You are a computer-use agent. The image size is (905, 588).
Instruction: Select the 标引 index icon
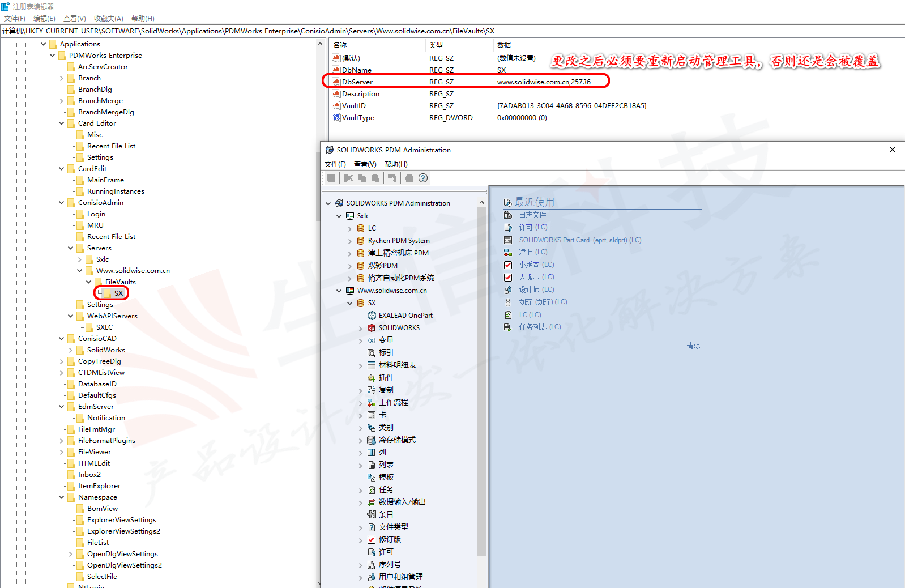tap(372, 353)
